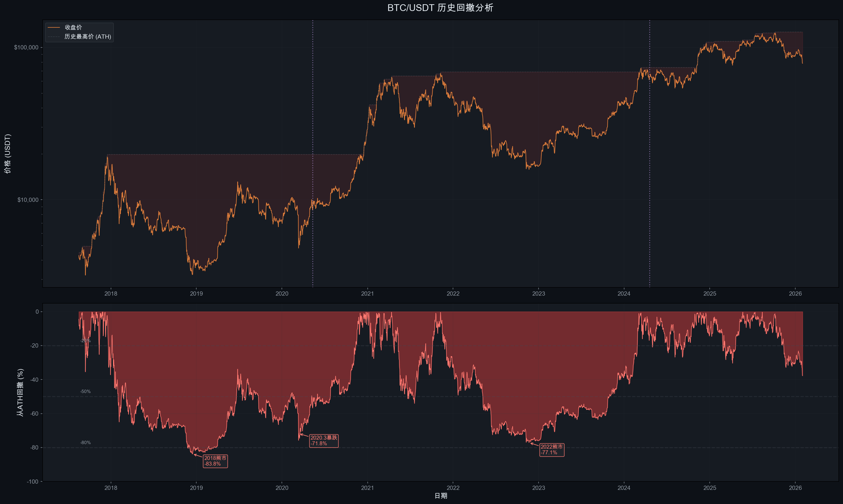Click the orange 收盘价 legend line swatch
Image resolution: width=843 pixels, height=504 pixels.
[x=54, y=27]
